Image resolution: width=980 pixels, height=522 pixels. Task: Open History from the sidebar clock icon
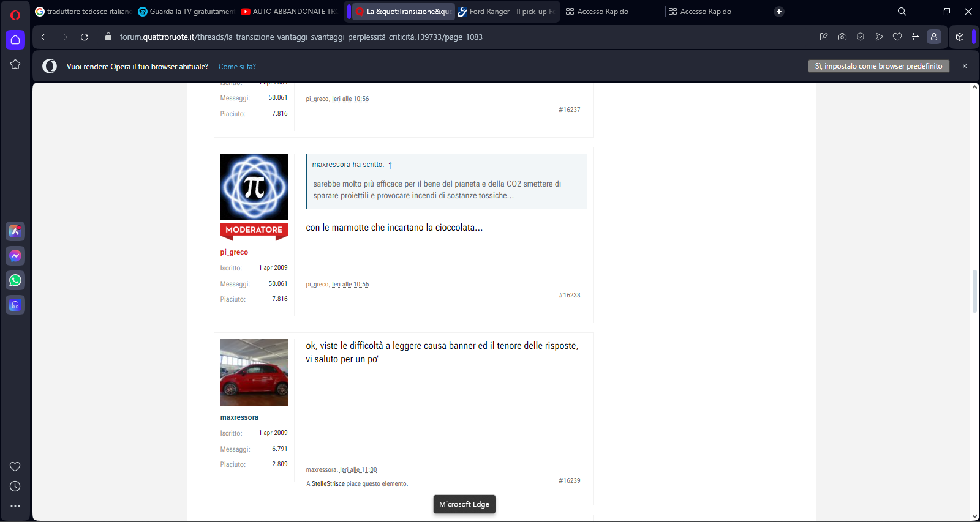click(x=15, y=487)
